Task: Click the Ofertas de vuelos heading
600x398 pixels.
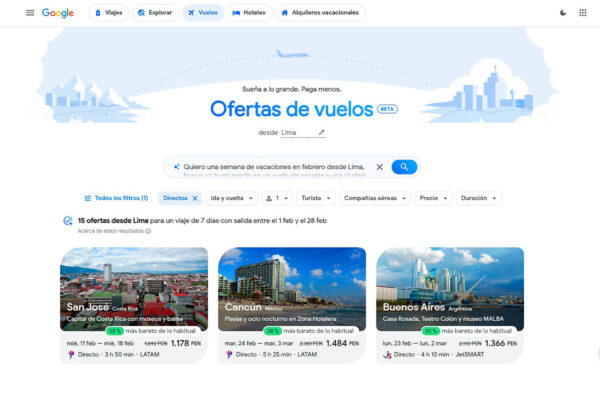Action: coord(292,109)
